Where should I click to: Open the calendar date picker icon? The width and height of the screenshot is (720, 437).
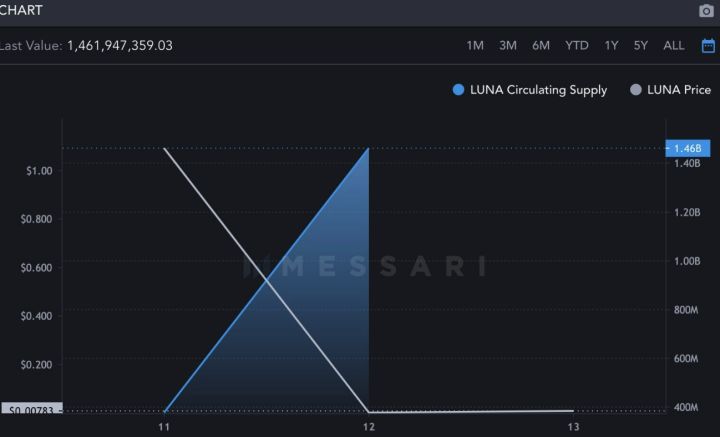(x=708, y=46)
